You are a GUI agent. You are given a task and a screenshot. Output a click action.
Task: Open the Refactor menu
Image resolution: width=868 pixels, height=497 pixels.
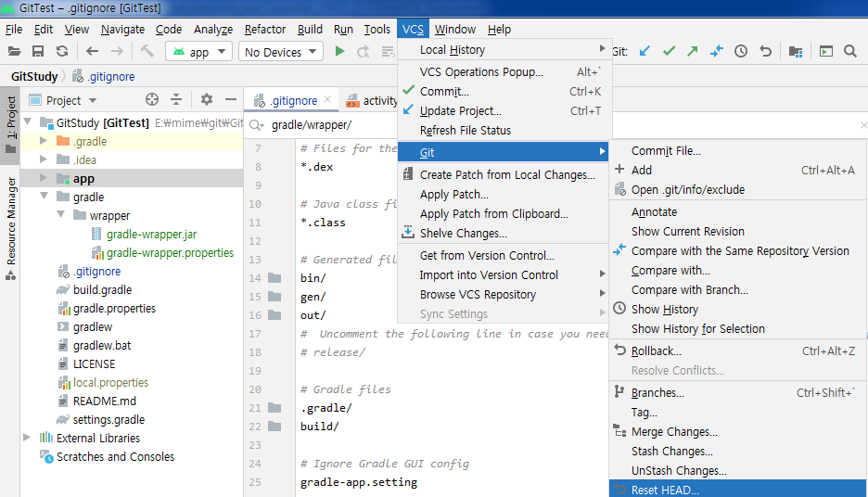pos(265,30)
